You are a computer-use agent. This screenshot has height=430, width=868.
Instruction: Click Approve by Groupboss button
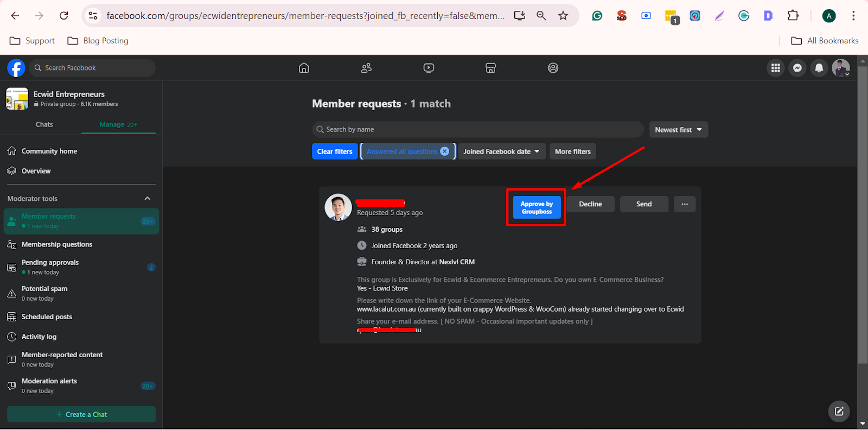(537, 207)
